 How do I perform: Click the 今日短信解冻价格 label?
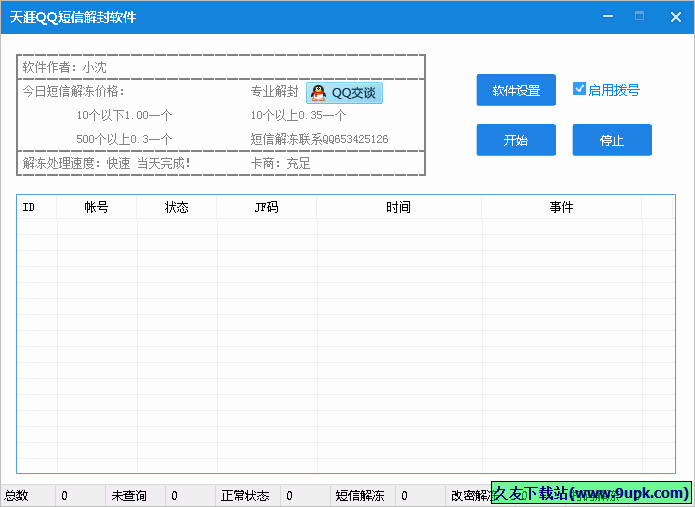coord(74,91)
